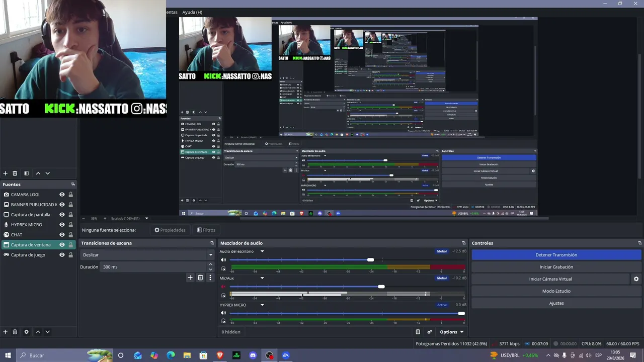Move the selected source up
This screenshot has height=362, width=644.
pyautogui.click(x=38, y=332)
